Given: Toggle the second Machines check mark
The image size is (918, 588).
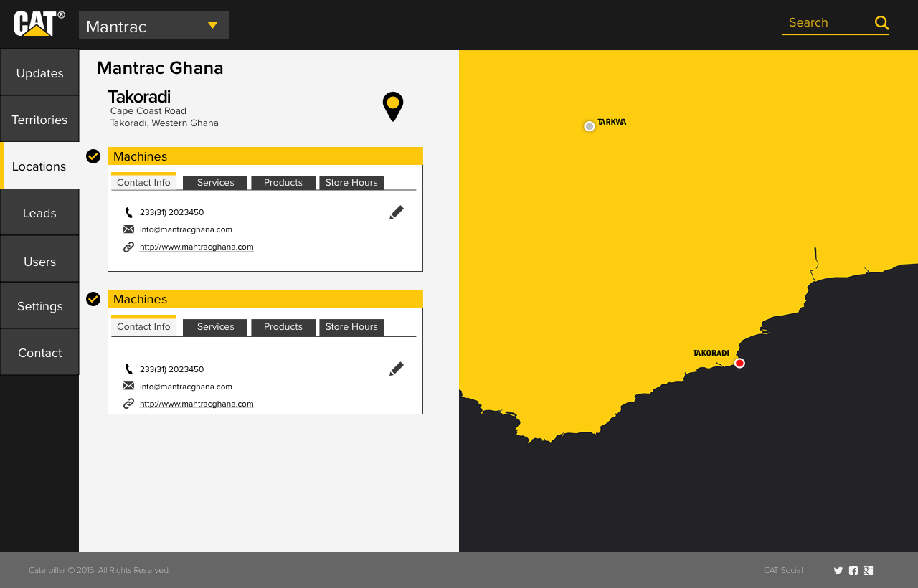Looking at the screenshot, I should pos(93,299).
